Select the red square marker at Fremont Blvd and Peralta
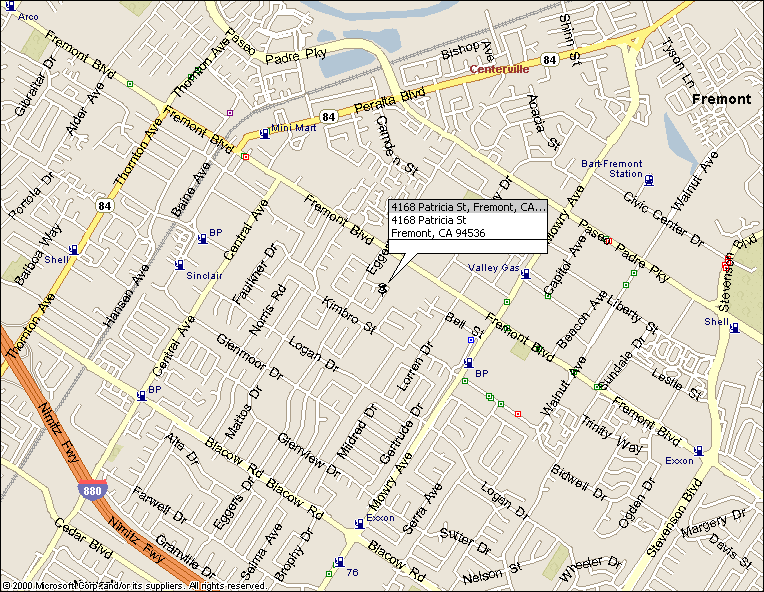 click(x=246, y=157)
